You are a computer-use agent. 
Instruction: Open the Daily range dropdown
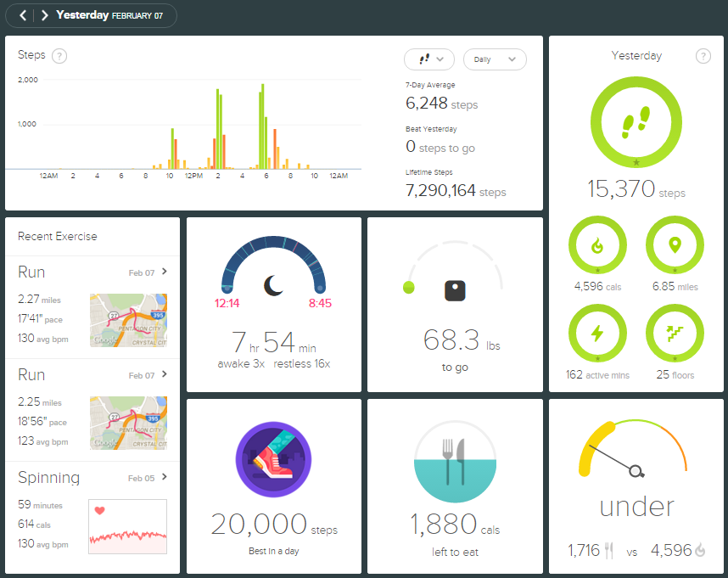(495, 59)
